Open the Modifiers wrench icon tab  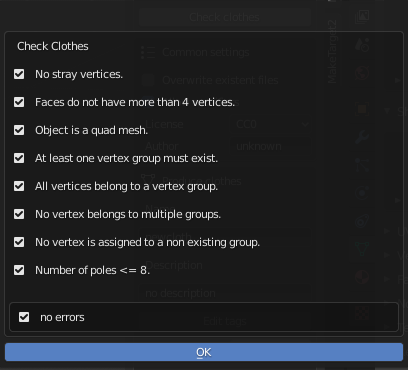[362, 137]
